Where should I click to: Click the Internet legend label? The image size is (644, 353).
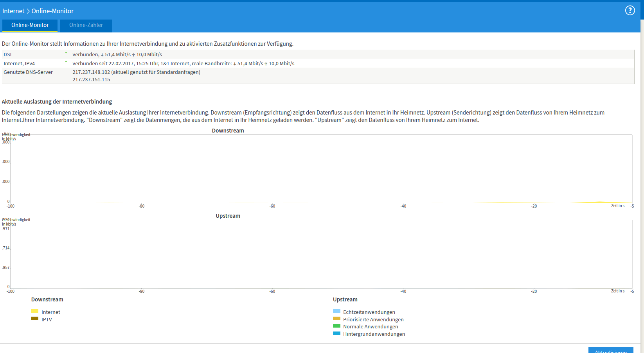click(51, 312)
